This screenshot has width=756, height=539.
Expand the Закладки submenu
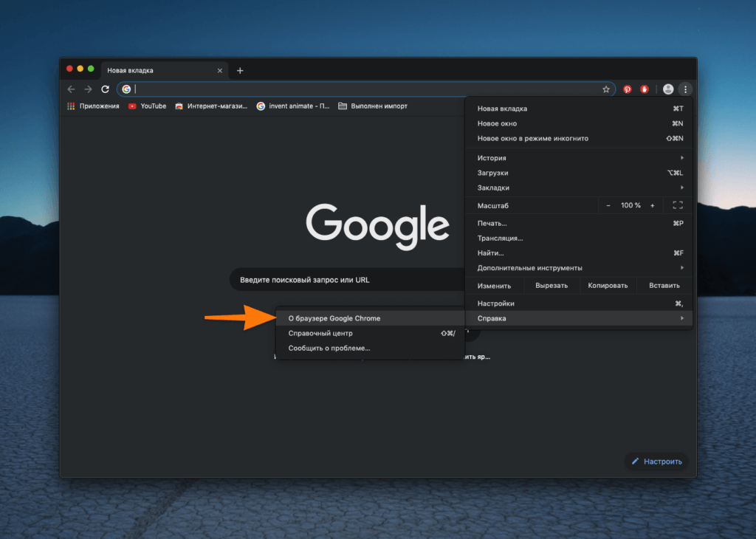point(579,188)
